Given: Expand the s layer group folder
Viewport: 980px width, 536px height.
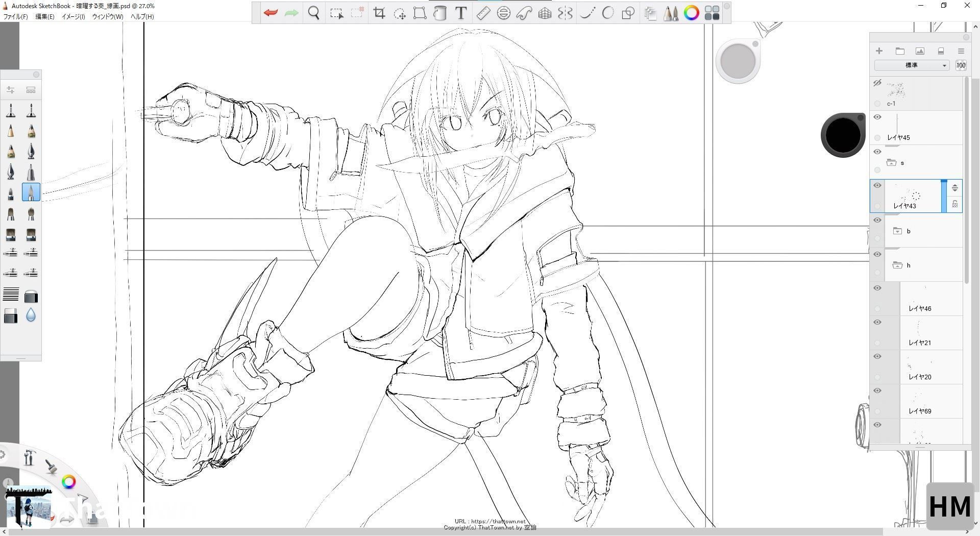Looking at the screenshot, I should (892, 163).
